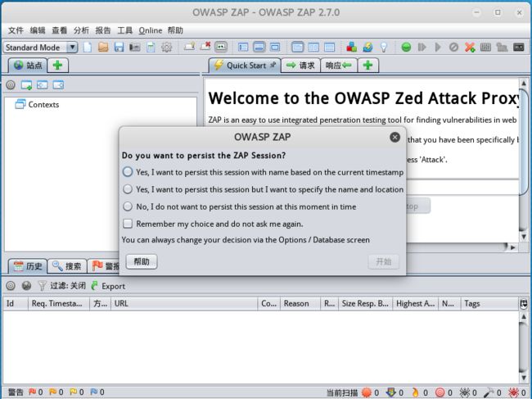Image resolution: width=532 pixels, height=399 pixels.
Task: Open the Standard Mode dropdown
Action: click(x=40, y=48)
